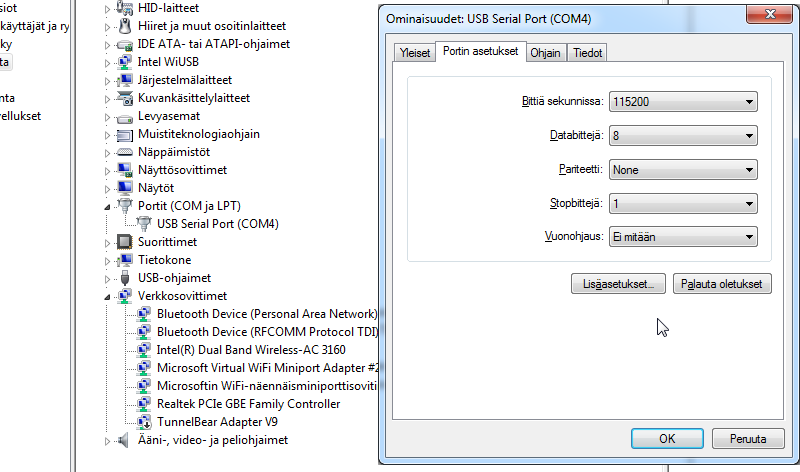Open the Vuonohjaus dropdown
The image size is (800, 472).
click(x=683, y=237)
